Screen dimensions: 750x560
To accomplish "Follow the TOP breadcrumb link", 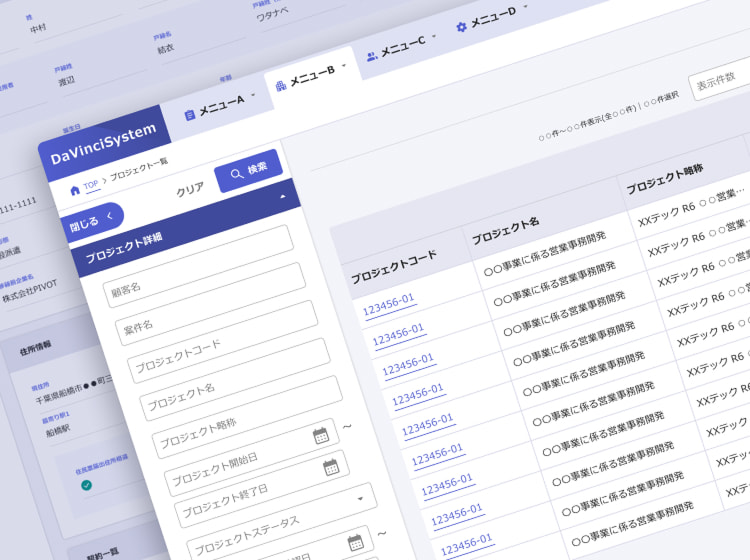I will point(91,185).
